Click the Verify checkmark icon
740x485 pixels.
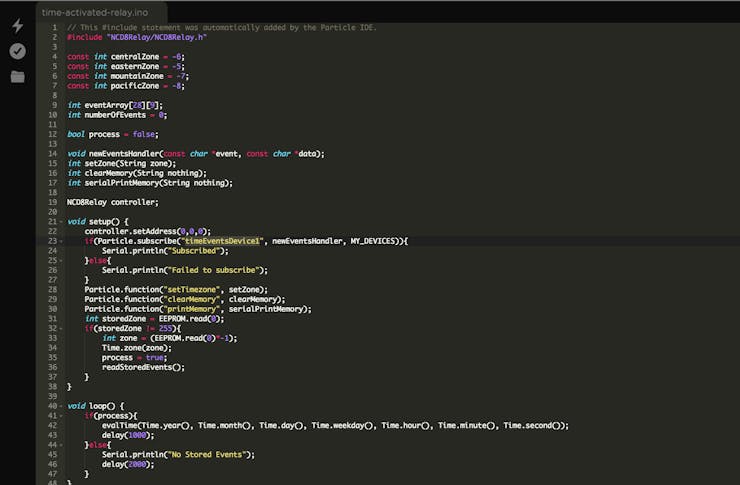17,51
